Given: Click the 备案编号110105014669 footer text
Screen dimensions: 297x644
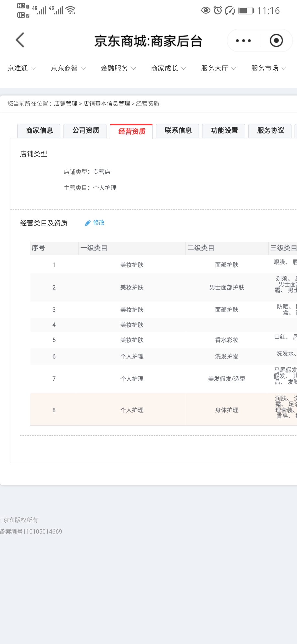Looking at the screenshot, I should (x=31, y=531).
